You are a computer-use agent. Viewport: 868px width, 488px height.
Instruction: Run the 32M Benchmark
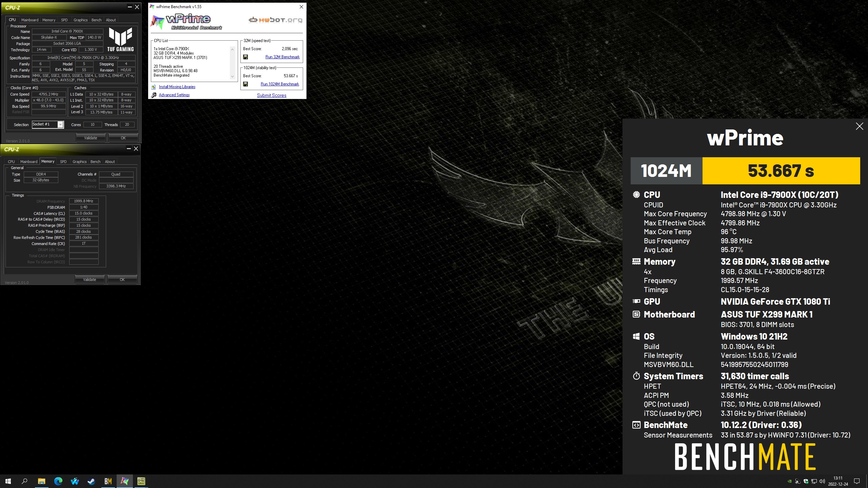[x=282, y=57]
